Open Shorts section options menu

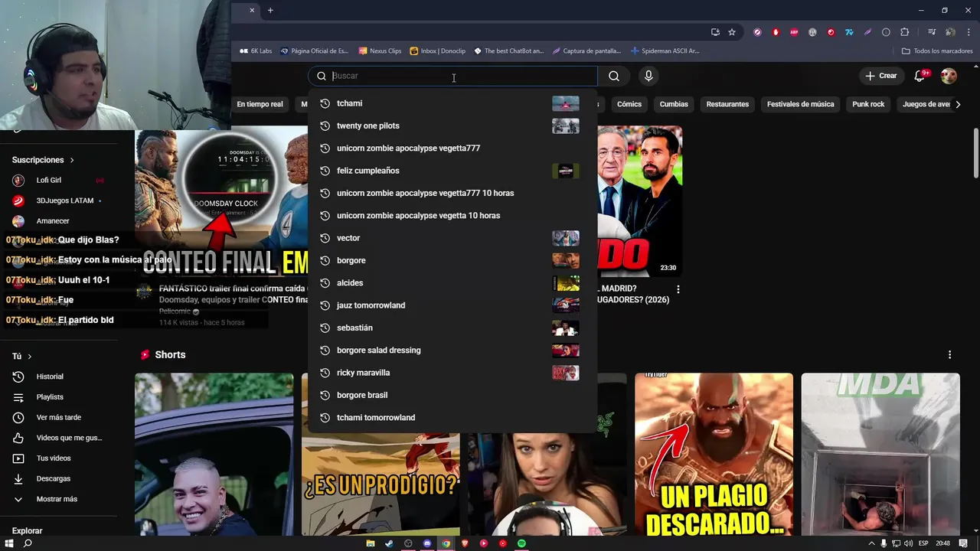(949, 355)
